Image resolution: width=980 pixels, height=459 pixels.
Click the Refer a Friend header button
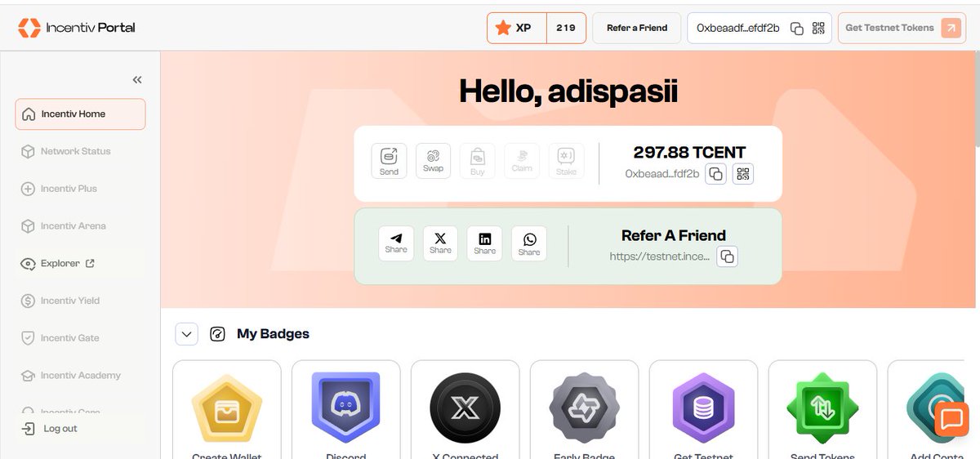[637, 28]
